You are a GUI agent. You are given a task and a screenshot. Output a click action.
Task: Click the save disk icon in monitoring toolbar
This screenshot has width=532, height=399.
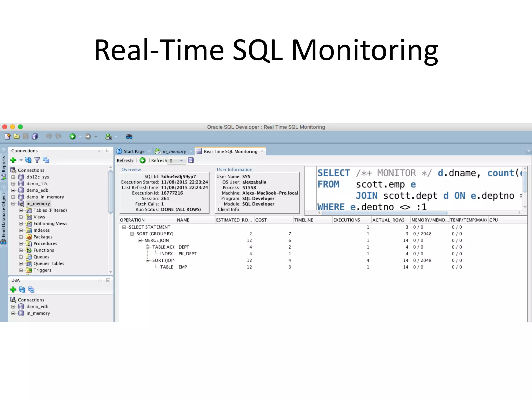click(x=191, y=160)
